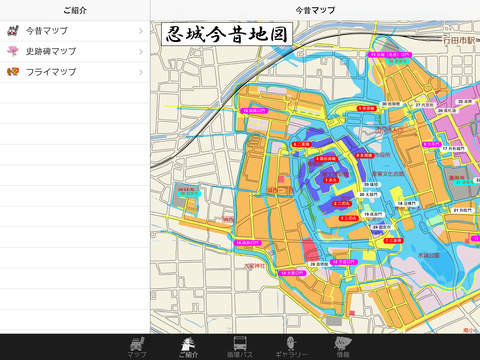Tap the 忍城今昔地図 title banner
The image size is (480, 360).
pyautogui.click(x=227, y=34)
